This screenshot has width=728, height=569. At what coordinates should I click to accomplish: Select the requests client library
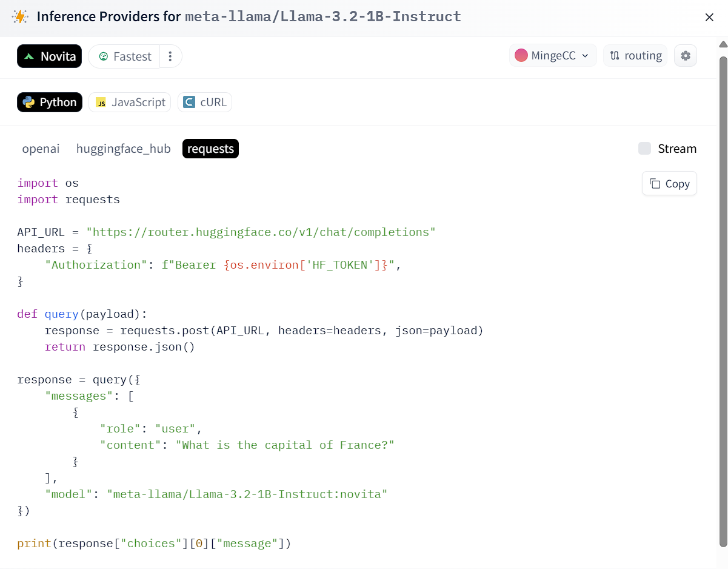[x=210, y=149]
